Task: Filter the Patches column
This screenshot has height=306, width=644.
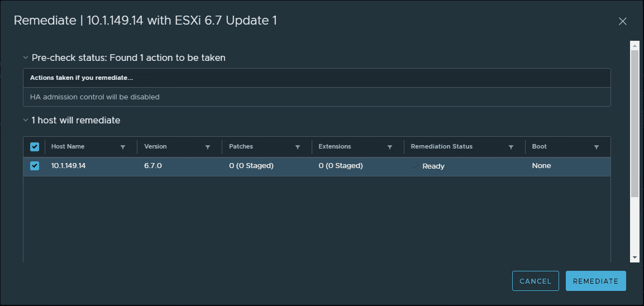Action: [298, 147]
